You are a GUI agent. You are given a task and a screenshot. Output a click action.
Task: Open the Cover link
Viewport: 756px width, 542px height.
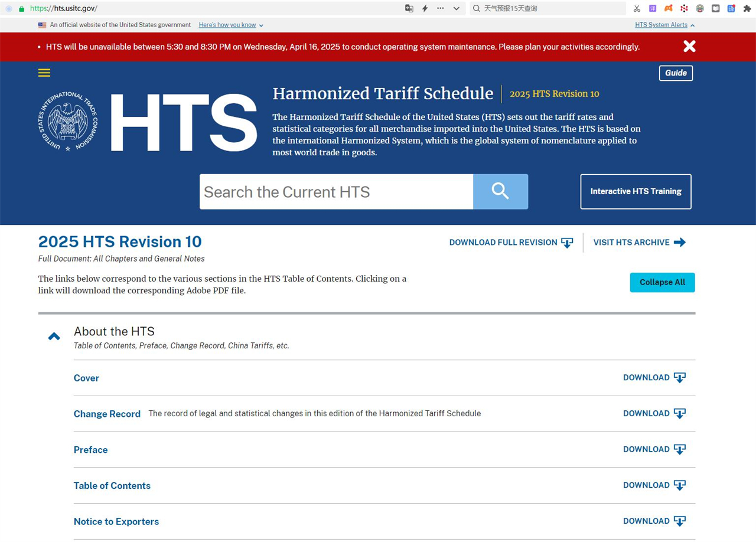click(86, 378)
